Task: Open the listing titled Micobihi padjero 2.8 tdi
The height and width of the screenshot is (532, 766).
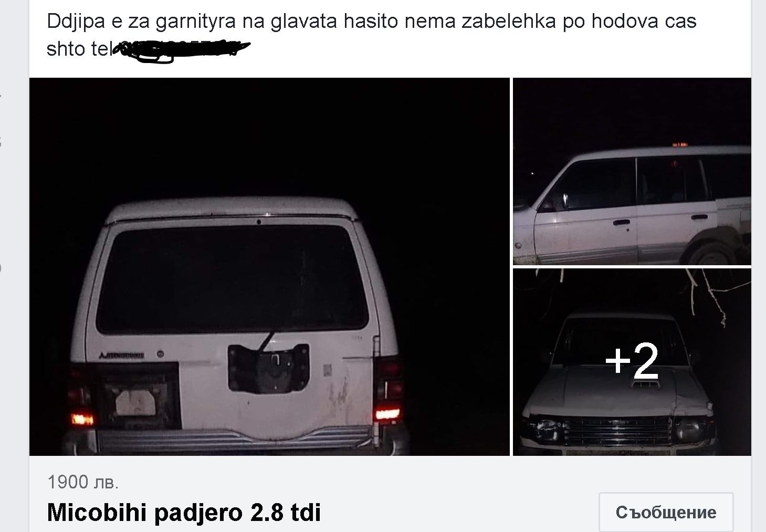Action: (184, 512)
